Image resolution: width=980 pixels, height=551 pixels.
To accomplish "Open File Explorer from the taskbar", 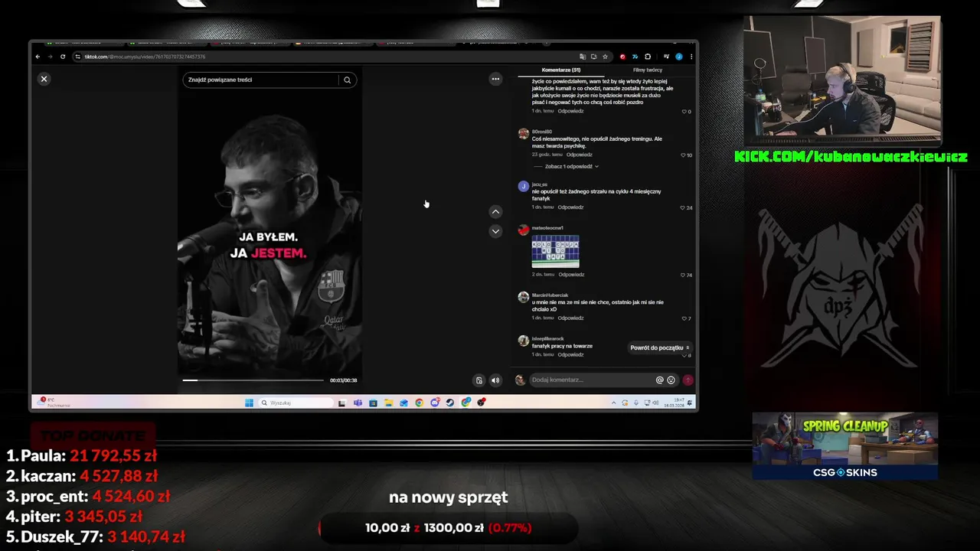I will click(388, 403).
